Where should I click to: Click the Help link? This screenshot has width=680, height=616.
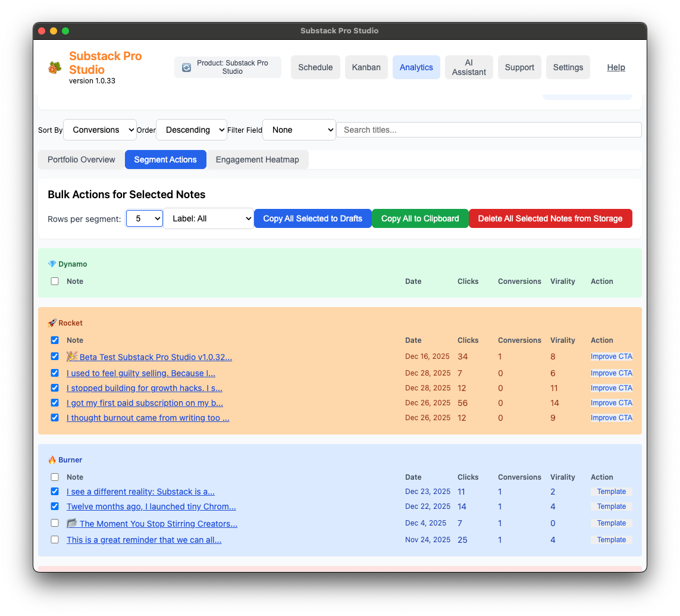[x=616, y=67]
